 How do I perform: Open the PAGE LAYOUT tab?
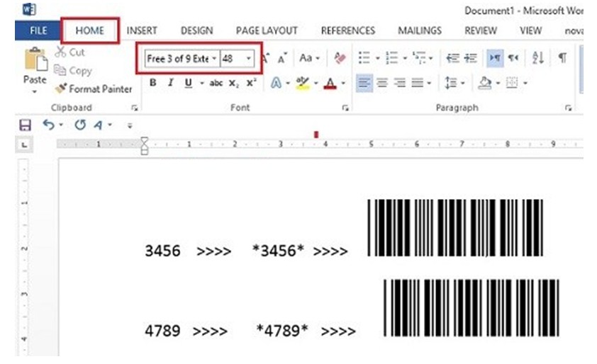267,30
